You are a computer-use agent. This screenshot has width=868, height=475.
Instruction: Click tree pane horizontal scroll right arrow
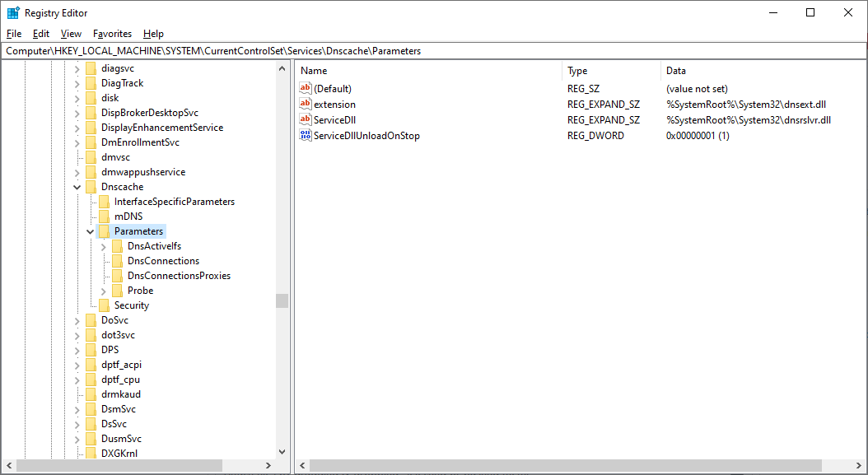[x=268, y=466]
